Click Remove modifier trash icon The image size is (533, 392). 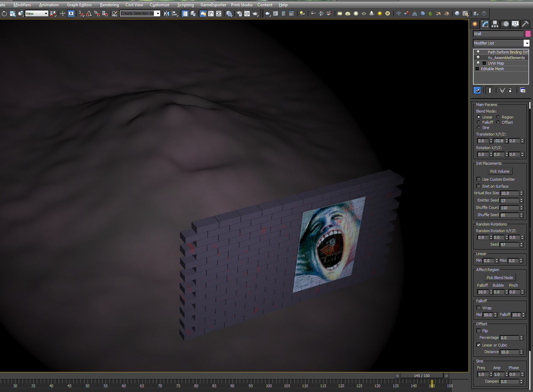click(510, 90)
